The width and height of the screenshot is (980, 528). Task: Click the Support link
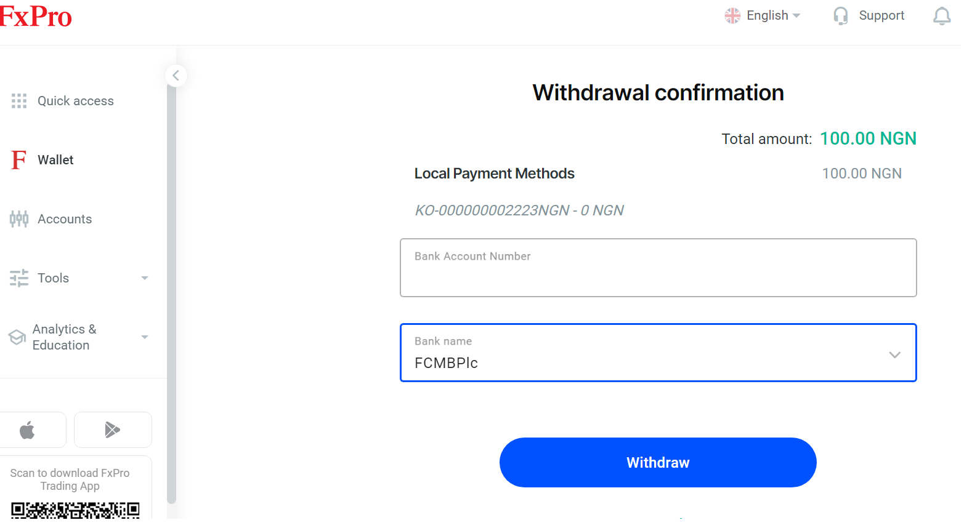881,16
